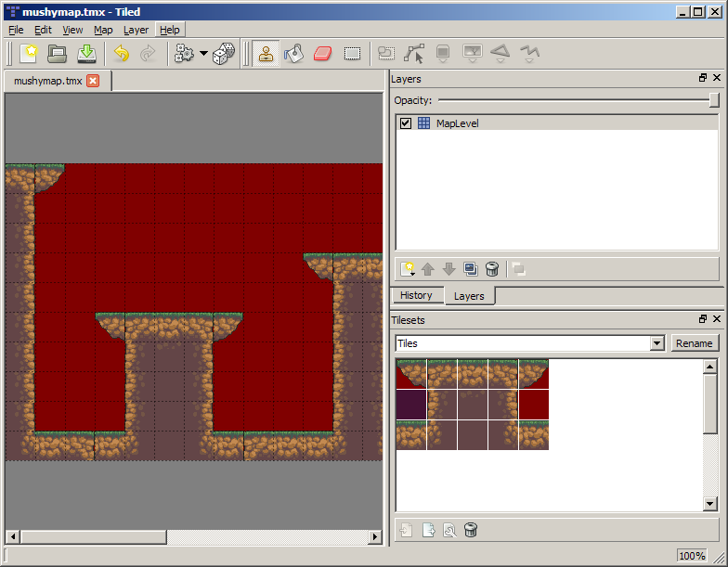Pick the solid red tile in tileset

coord(533,405)
